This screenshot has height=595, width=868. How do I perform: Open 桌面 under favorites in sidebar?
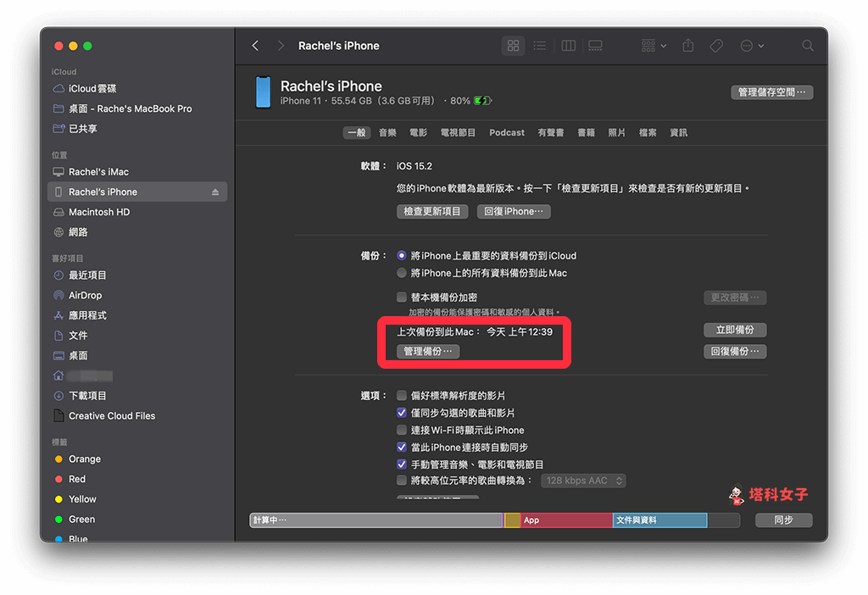137,355
